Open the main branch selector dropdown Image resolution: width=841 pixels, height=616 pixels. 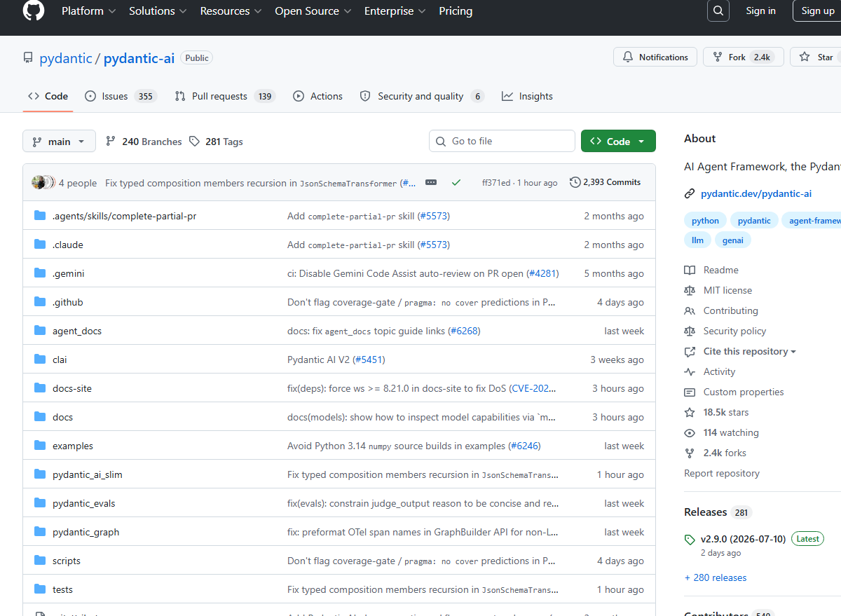pyautogui.click(x=59, y=142)
